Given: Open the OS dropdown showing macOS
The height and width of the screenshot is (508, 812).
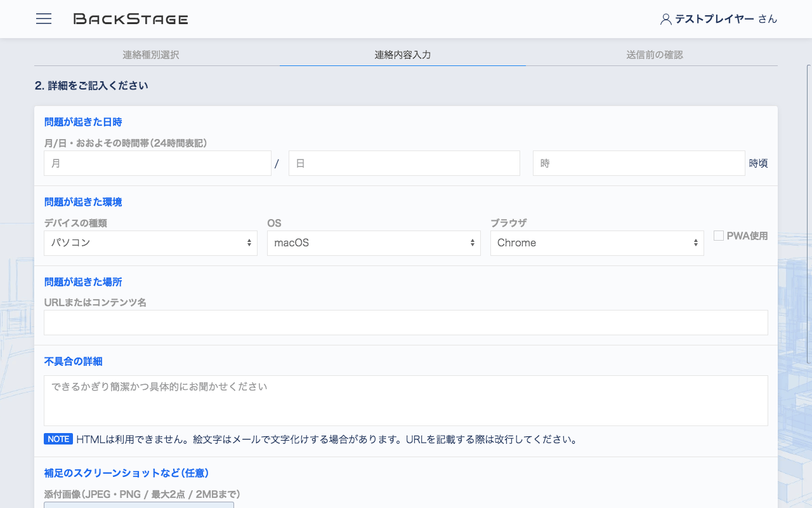Looking at the screenshot, I should pos(374,243).
